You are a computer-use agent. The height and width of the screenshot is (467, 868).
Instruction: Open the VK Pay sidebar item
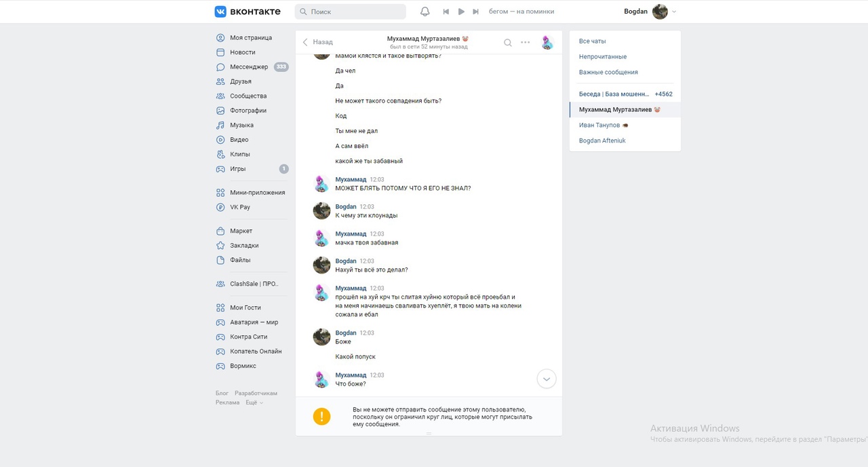pos(239,207)
